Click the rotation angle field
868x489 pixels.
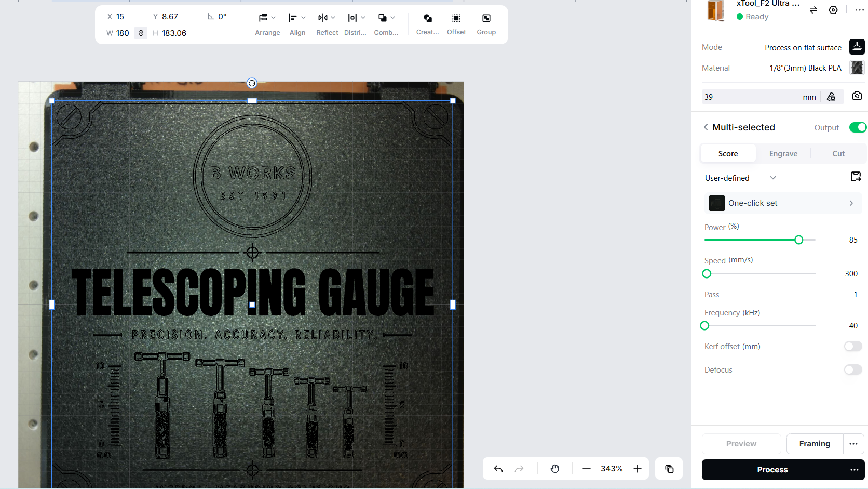point(222,17)
